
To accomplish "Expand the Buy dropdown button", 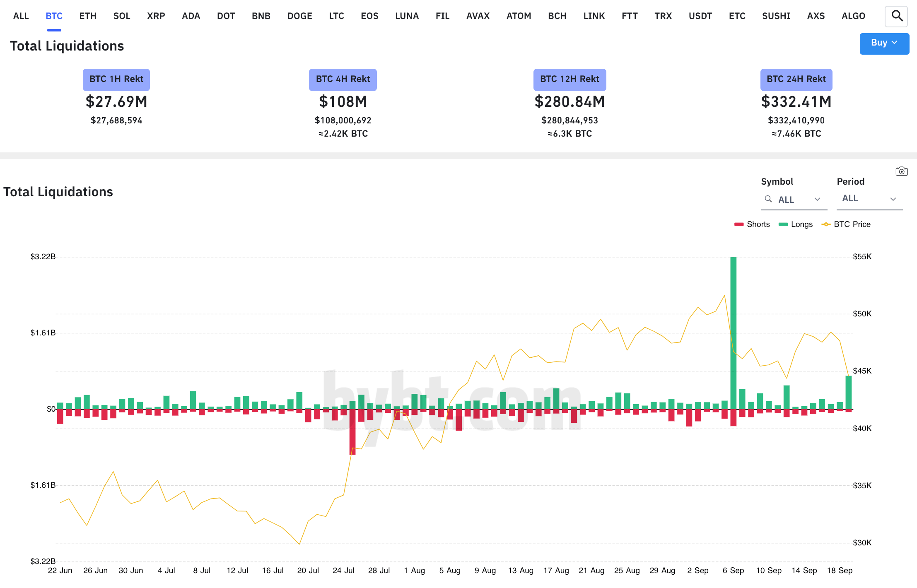I will coord(884,43).
